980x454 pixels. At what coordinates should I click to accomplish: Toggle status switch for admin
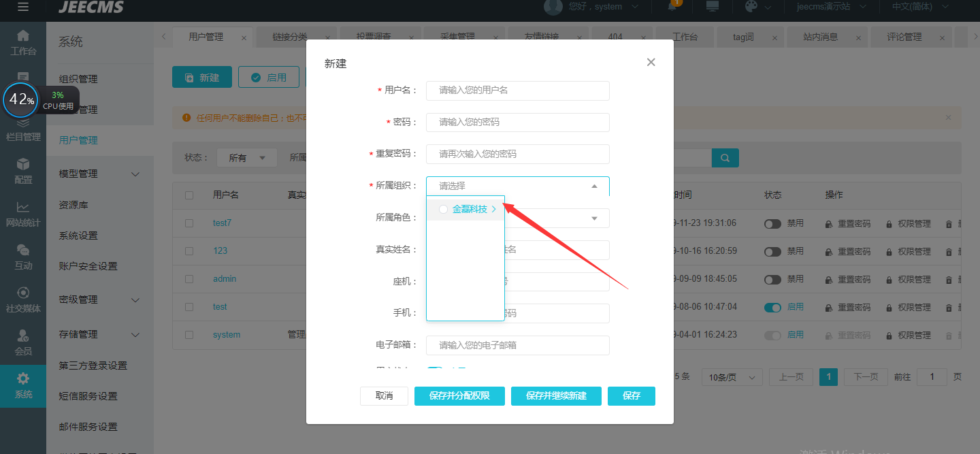772,279
